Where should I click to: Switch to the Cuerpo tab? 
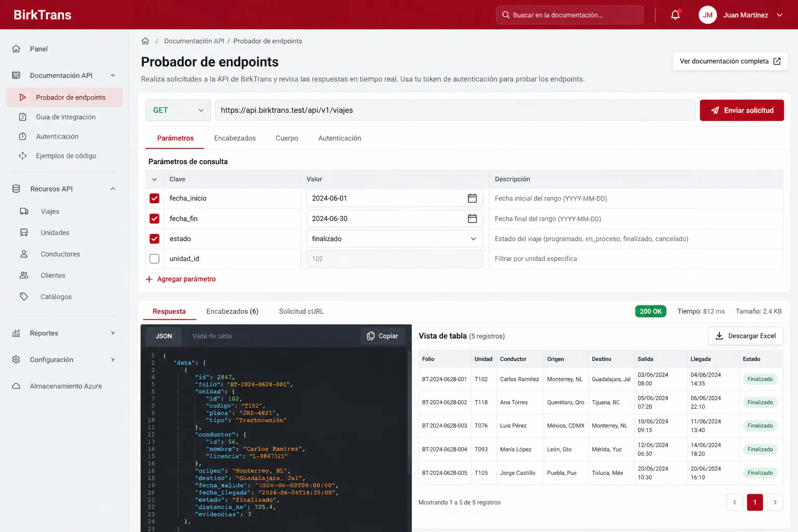287,138
